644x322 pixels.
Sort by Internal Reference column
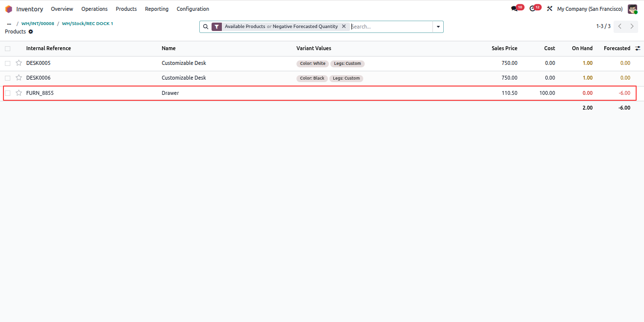[x=49, y=48]
